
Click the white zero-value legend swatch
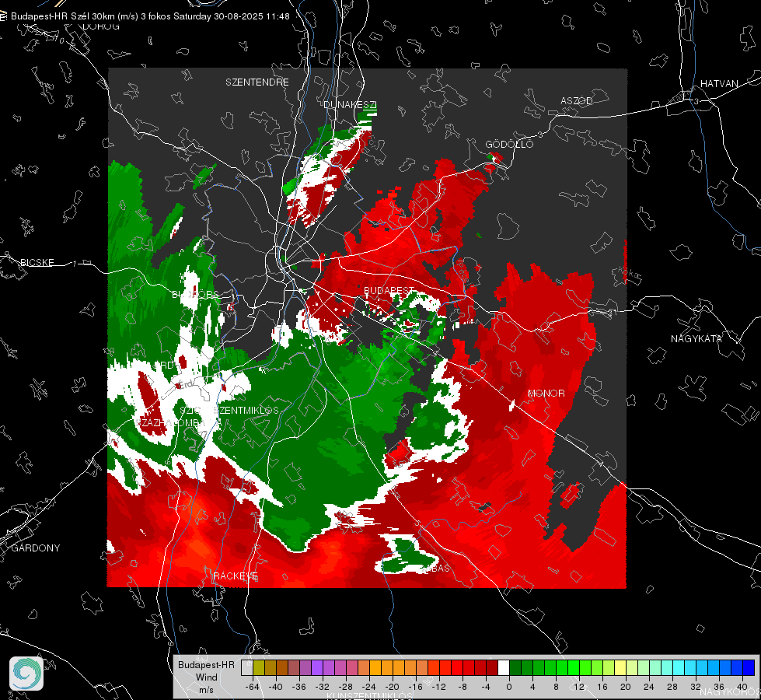[x=504, y=668]
